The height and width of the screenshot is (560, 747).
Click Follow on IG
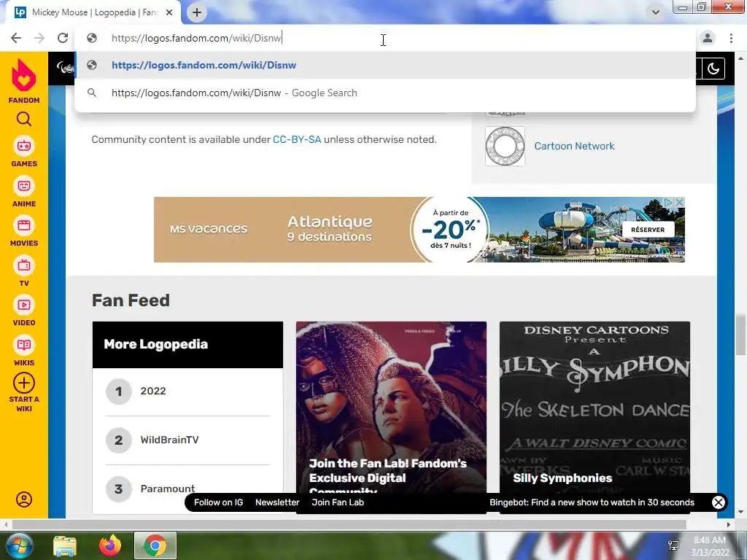218,502
